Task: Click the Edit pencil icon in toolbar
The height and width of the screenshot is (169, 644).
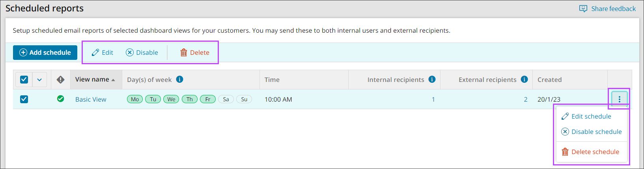Action: [95, 52]
